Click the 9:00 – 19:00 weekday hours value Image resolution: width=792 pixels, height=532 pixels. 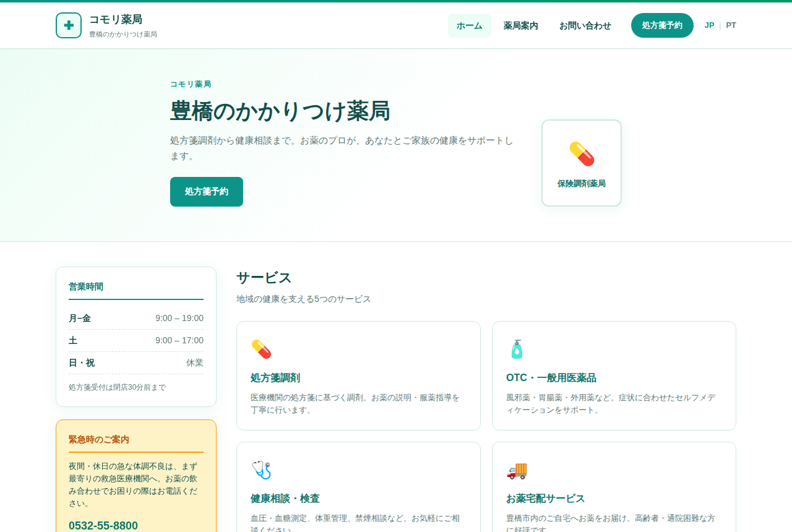click(179, 319)
